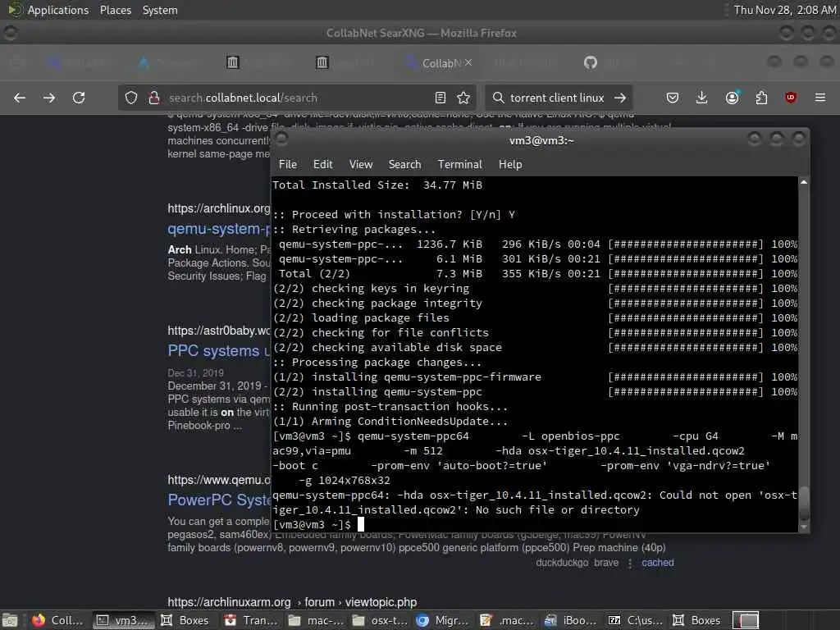Open the Extensions puzzle-piece icon
The width and height of the screenshot is (840, 630).
coord(761,98)
